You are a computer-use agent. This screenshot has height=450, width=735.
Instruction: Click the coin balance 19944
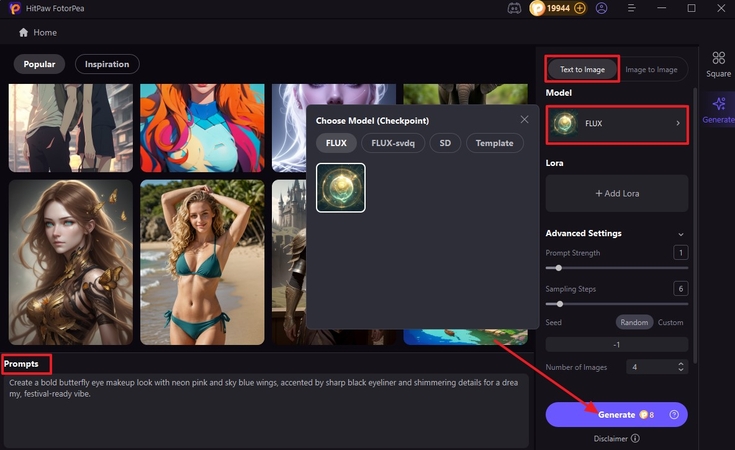click(558, 8)
